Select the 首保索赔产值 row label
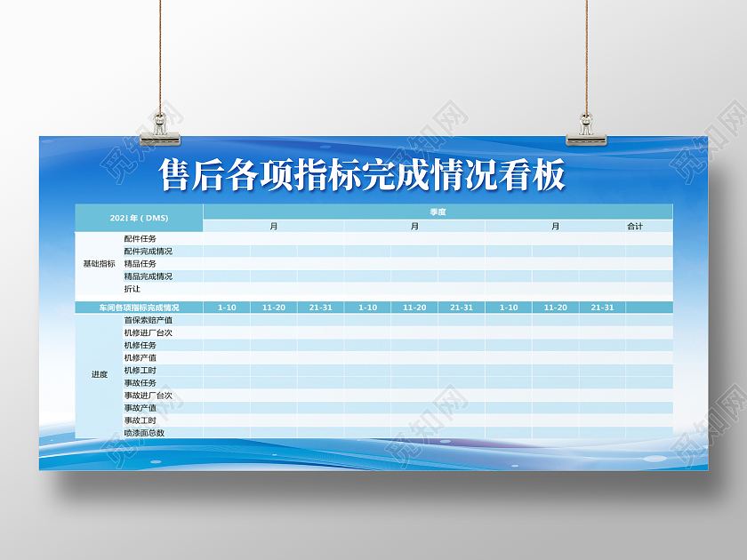The width and height of the screenshot is (747, 560). click(148, 320)
